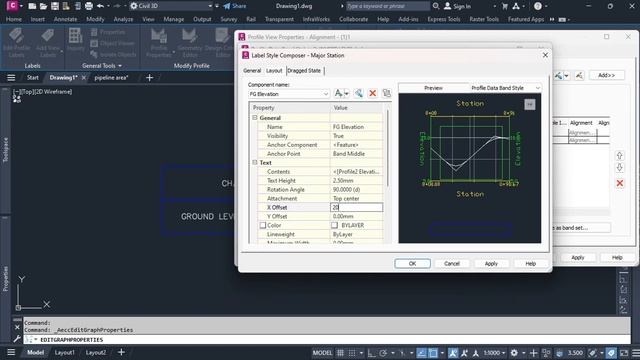
Task: Open the Component name FG Elevation dropdown
Action: [x=289, y=94]
